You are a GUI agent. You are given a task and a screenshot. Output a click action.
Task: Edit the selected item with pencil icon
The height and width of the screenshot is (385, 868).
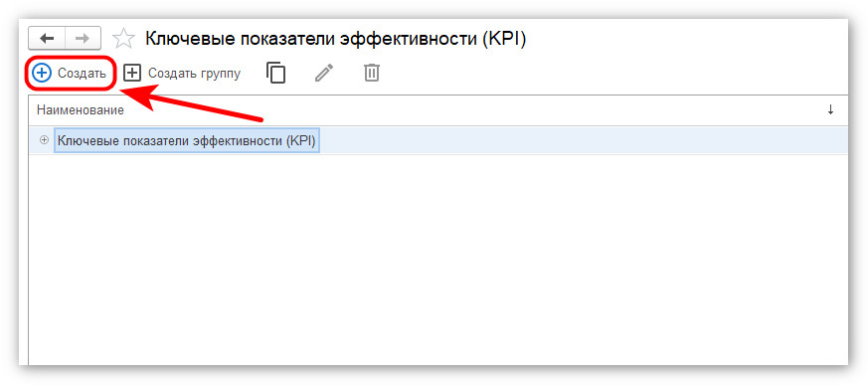tap(324, 73)
